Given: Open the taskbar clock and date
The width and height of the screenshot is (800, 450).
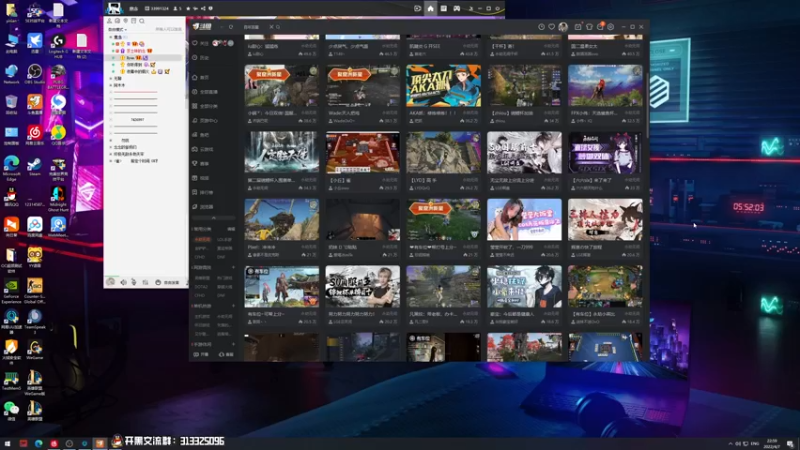Looking at the screenshot, I should [772, 443].
